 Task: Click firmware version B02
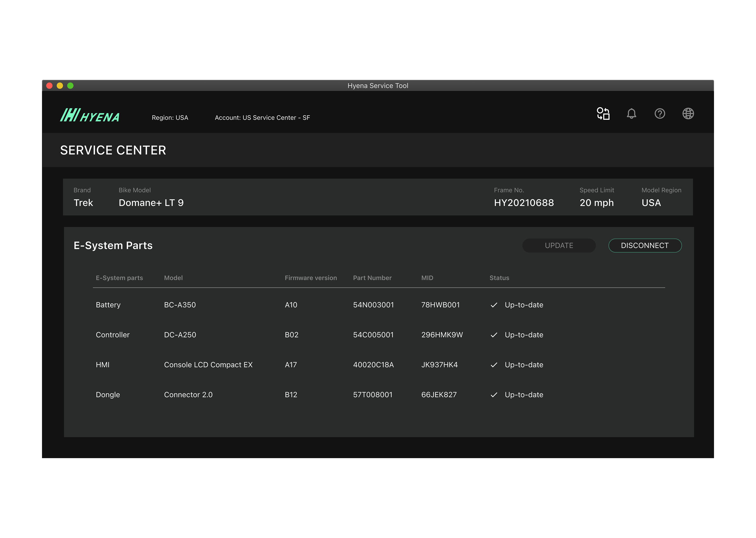click(291, 335)
